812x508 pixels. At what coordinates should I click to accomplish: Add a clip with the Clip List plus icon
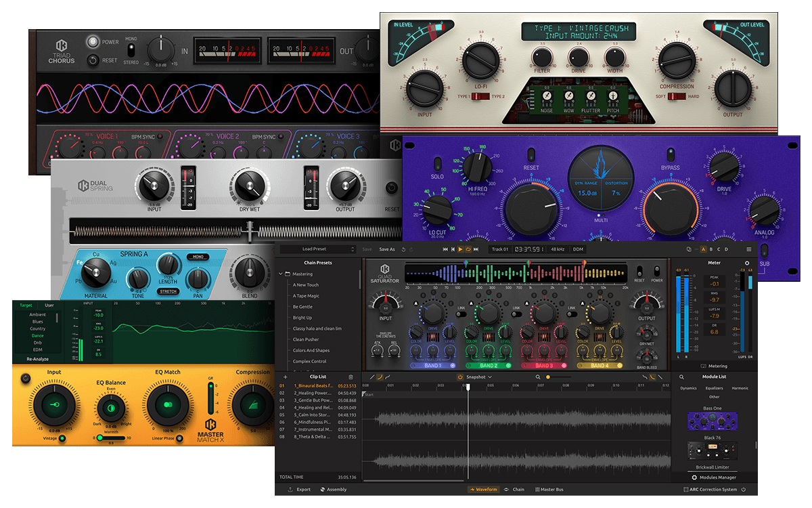click(x=285, y=377)
